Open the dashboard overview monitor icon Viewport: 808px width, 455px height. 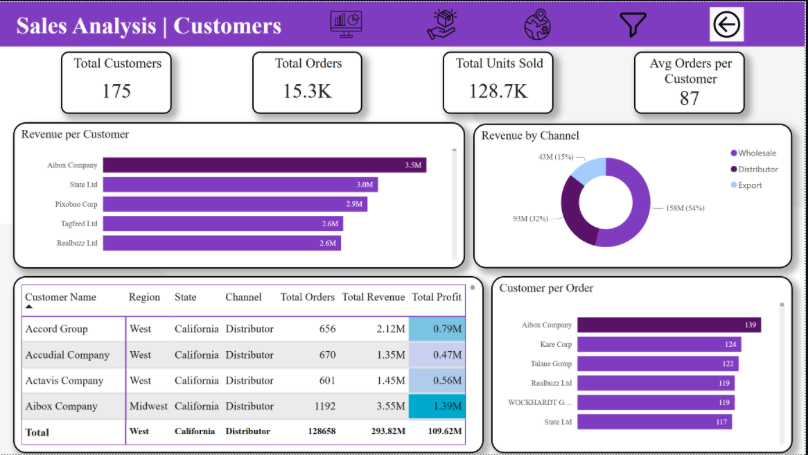click(346, 23)
